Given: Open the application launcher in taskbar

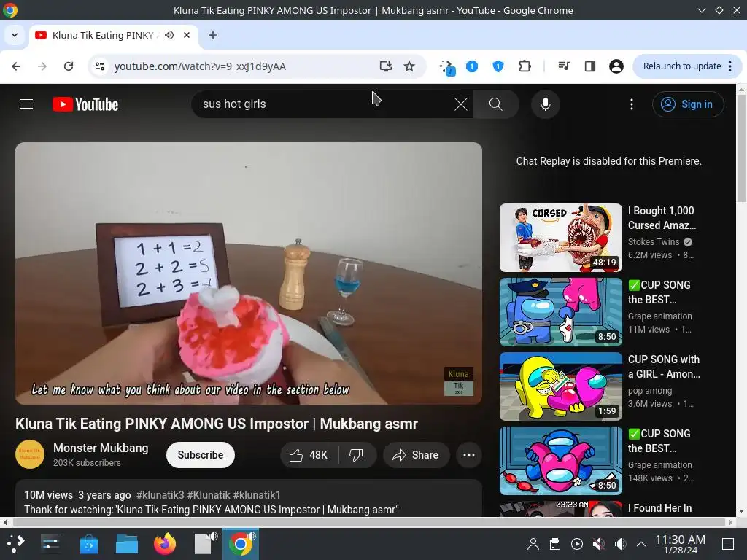Looking at the screenshot, I should [x=16, y=543].
